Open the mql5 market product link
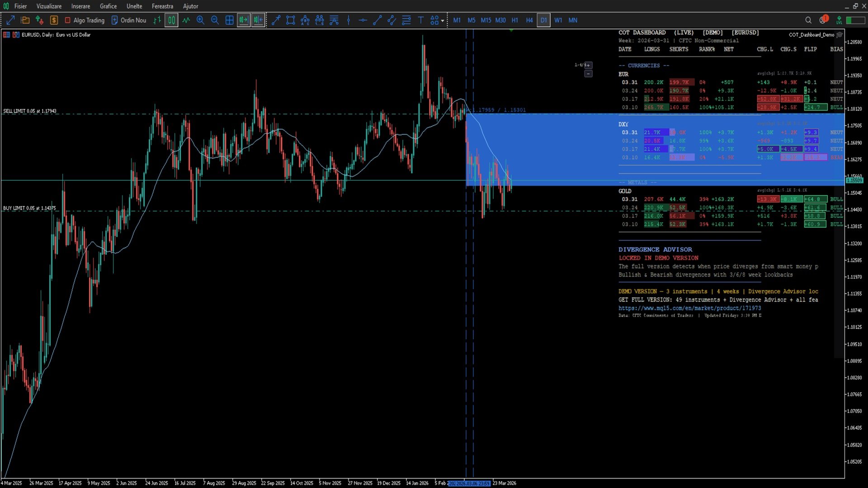Screen dimensions: 868x488 pos(689,308)
